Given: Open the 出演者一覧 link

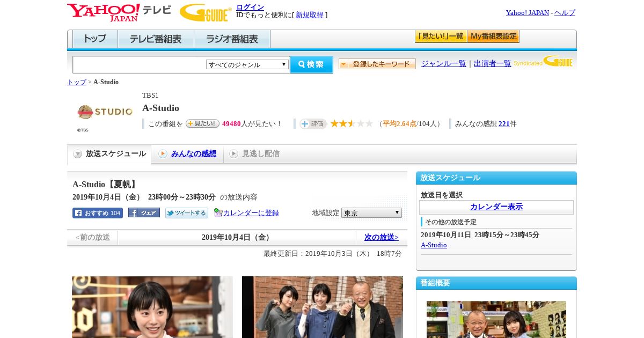Looking at the screenshot, I should [x=493, y=64].
